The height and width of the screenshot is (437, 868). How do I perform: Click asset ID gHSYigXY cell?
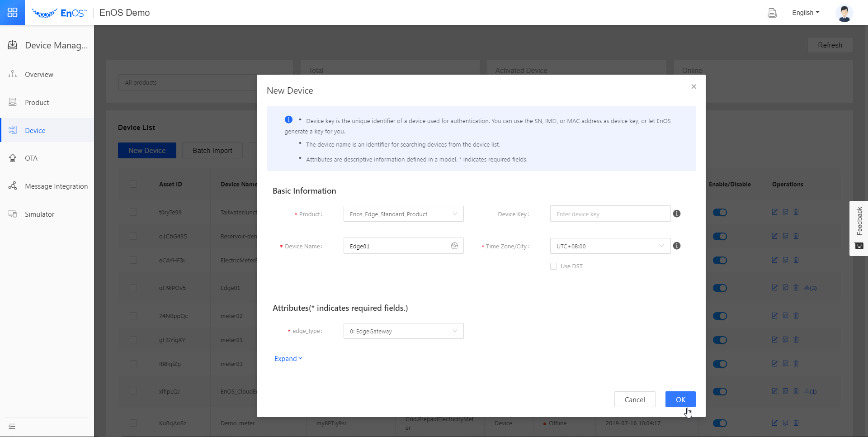tap(172, 340)
